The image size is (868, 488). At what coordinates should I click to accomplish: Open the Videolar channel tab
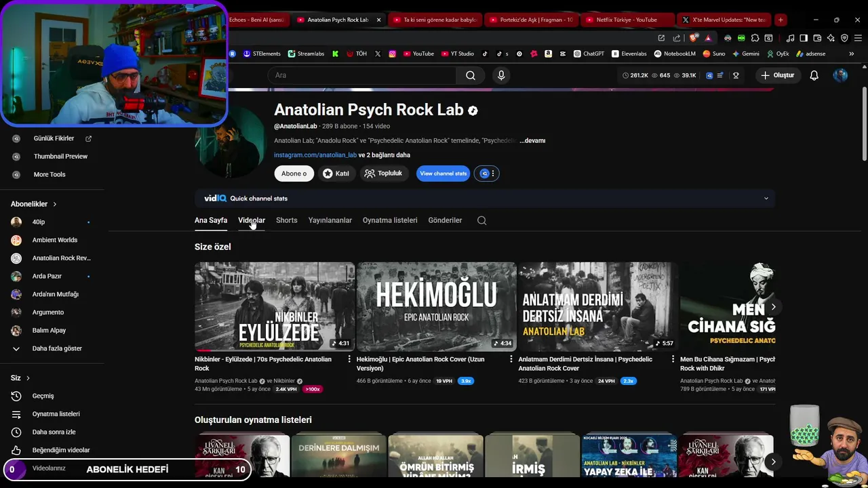252,220
